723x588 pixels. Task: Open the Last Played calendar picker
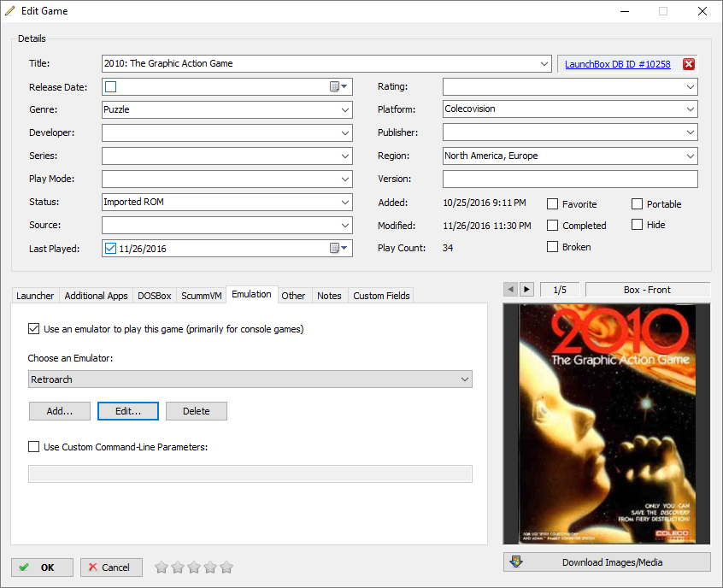(x=339, y=248)
